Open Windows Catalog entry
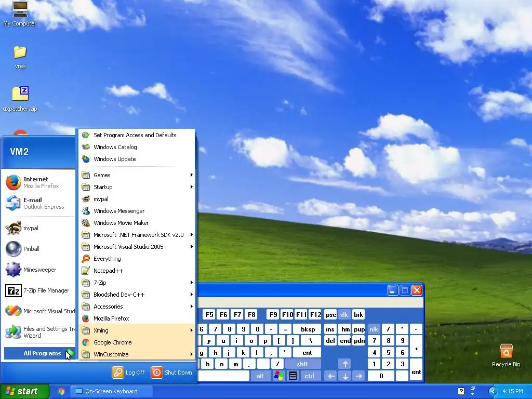The width and height of the screenshot is (532, 399). click(137, 147)
